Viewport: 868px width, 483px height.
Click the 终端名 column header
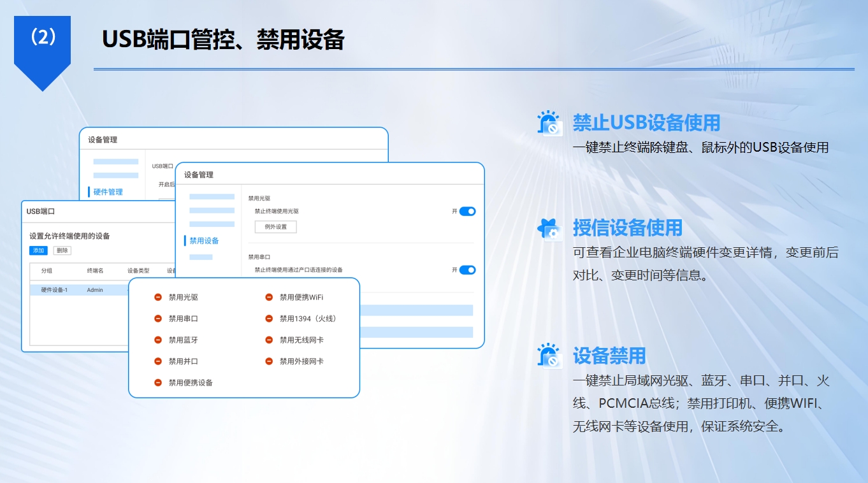[96, 271]
